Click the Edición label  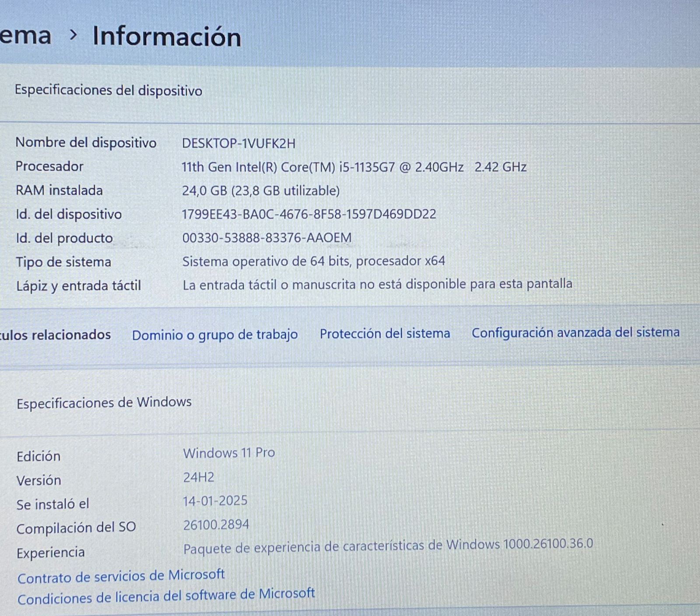38,456
